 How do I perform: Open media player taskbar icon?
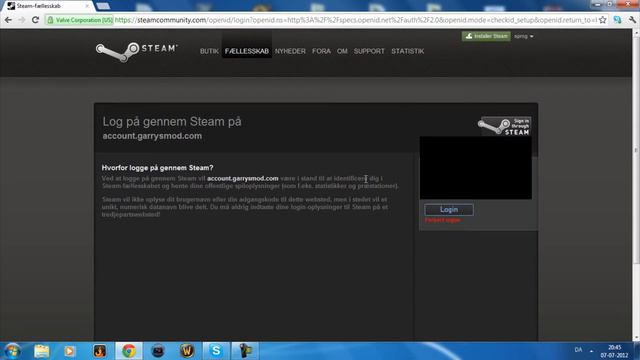69,351
